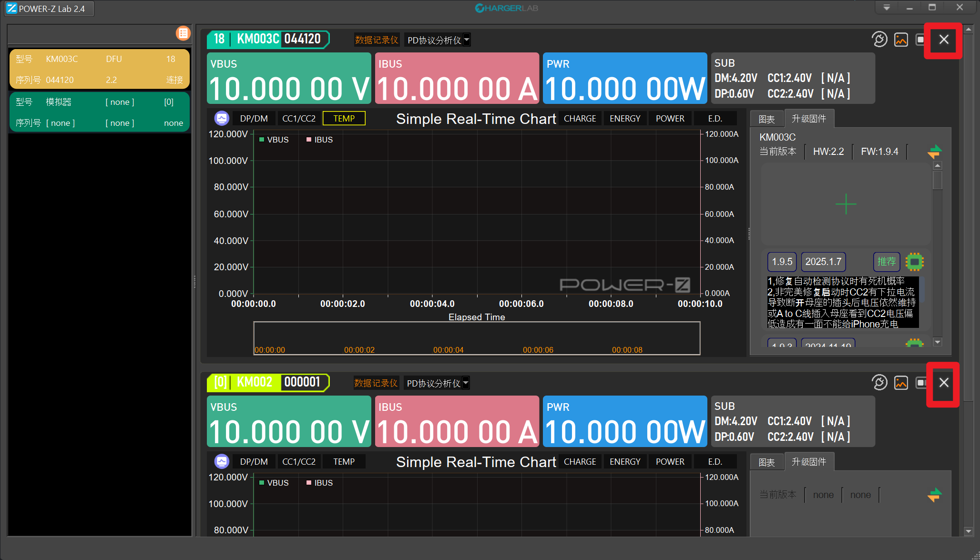The height and width of the screenshot is (560, 980).
Task: Click E.D. button in KM002 chart
Action: [715, 461]
